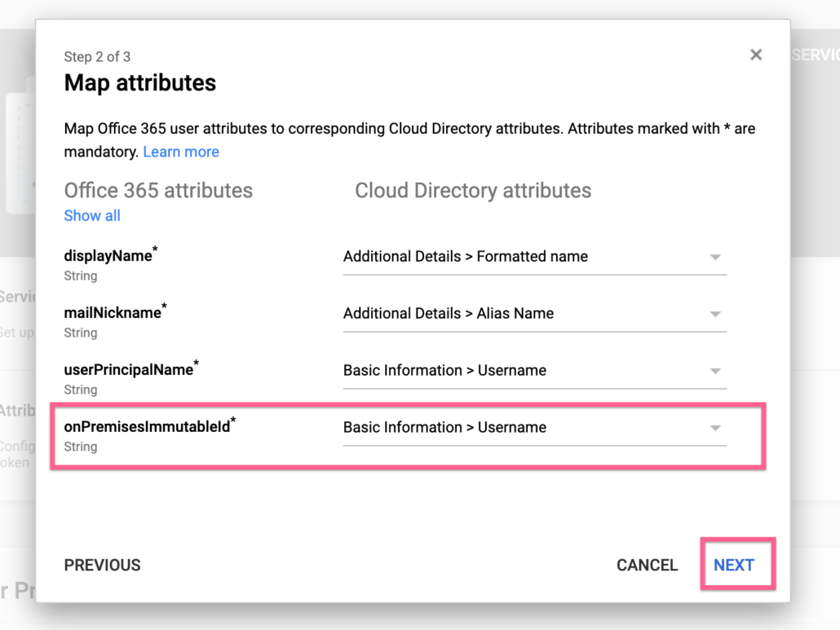This screenshot has width=840, height=630.
Task: Select the userPrincipalName attribute label
Action: 131,369
